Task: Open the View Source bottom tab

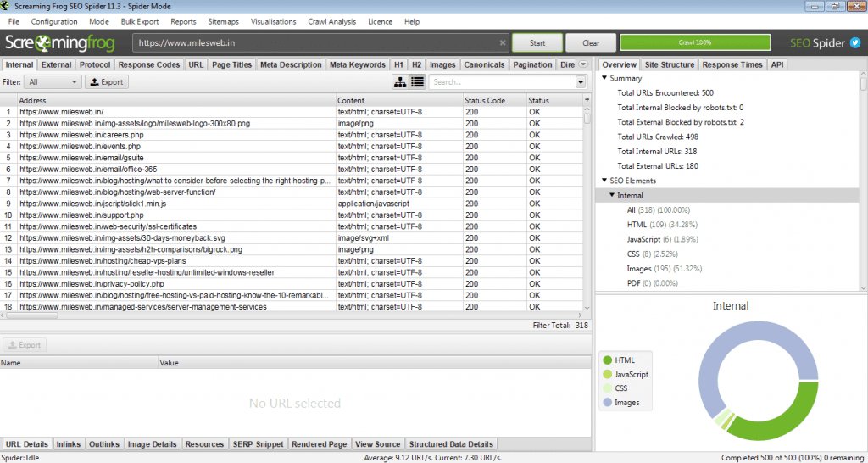Action: (377, 444)
